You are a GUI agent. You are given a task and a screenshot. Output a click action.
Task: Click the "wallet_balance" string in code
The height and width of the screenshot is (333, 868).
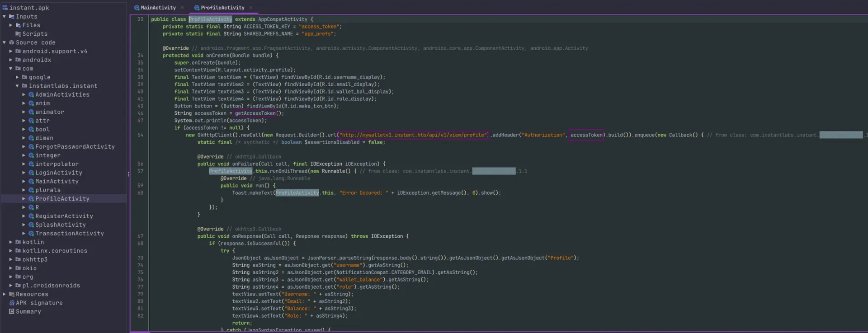(360, 280)
